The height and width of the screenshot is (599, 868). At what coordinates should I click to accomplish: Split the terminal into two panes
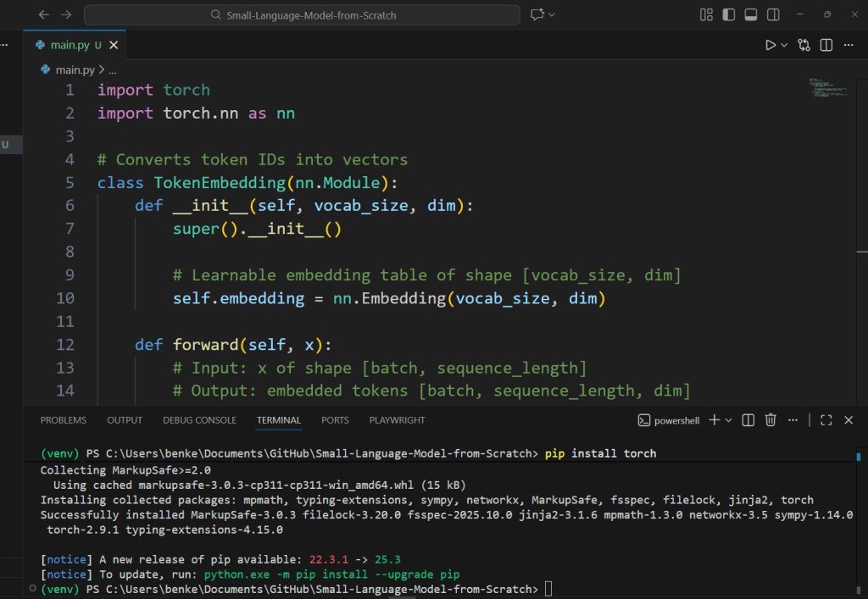pos(748,419)
